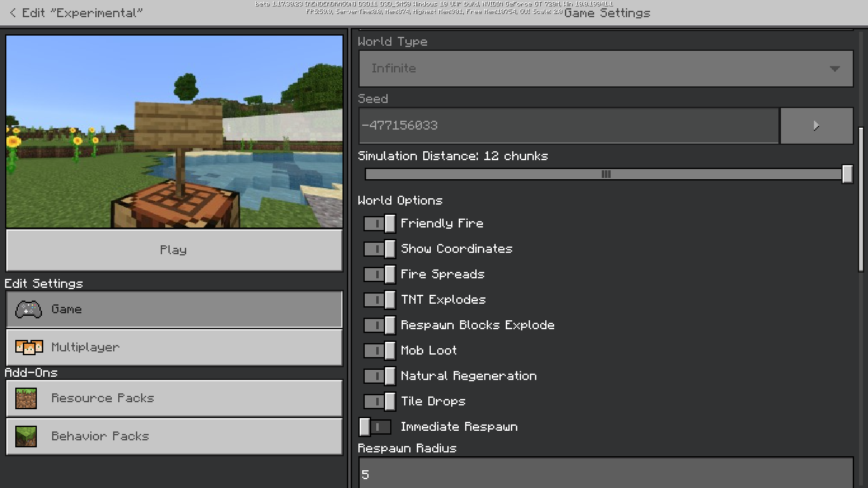Open the World Type dropdown
Screen dimensions: 868x488
pos(606,69)
